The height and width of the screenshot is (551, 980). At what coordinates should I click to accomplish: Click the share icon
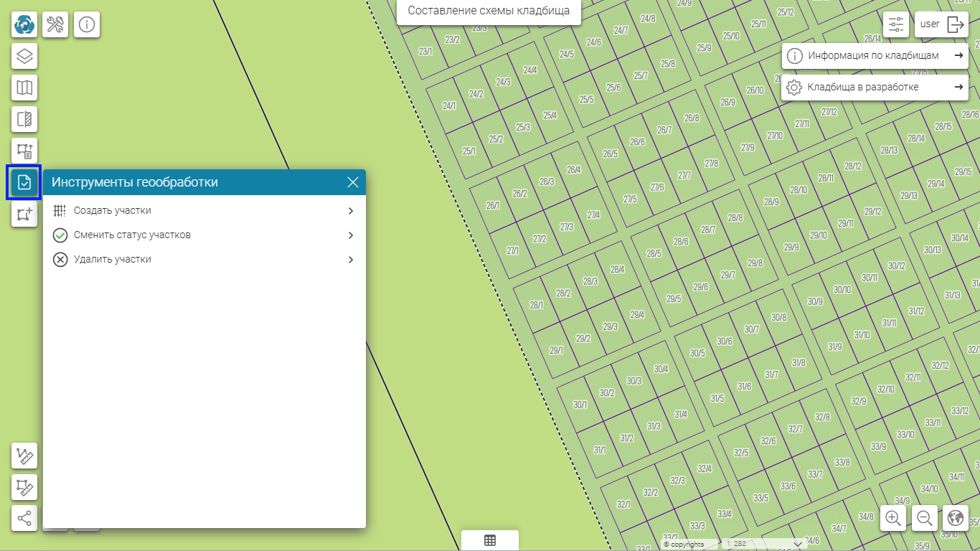24,518
